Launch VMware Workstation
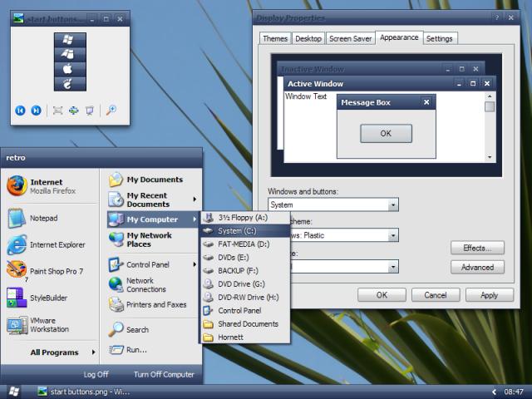 (x=50, y=325)
